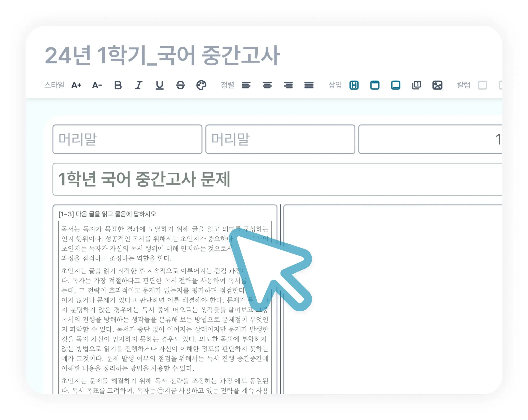Select the single column layout box
Viewport: 528px width, 420px height.
pos(482,85)
